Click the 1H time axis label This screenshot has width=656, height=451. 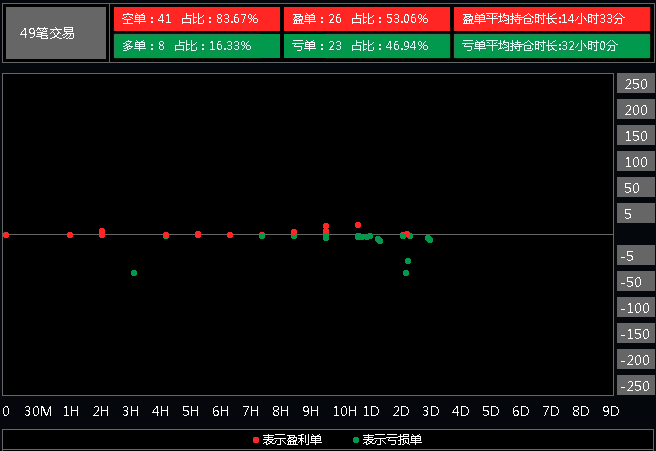click(x=71, y=411)
